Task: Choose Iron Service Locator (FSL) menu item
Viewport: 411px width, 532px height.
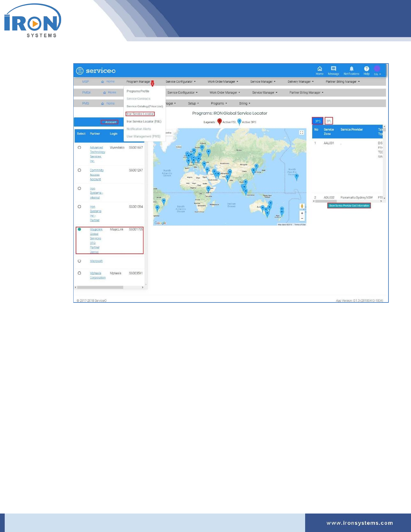Action: pos(144,121)
